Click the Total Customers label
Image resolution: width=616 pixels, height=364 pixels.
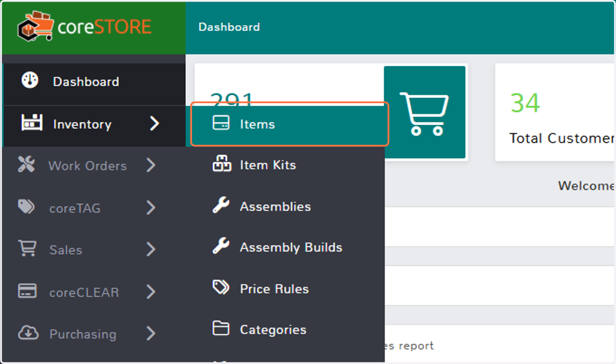coord(562,138)
